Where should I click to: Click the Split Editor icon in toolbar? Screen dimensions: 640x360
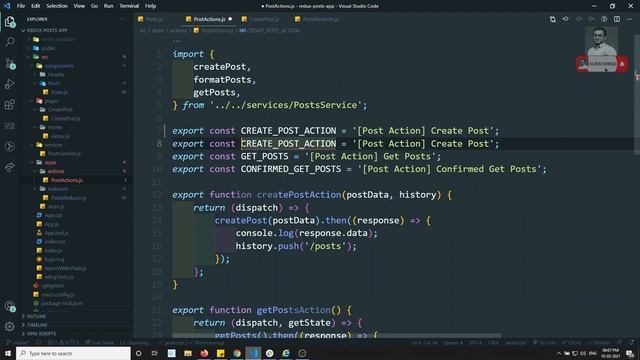click(617, 19)
